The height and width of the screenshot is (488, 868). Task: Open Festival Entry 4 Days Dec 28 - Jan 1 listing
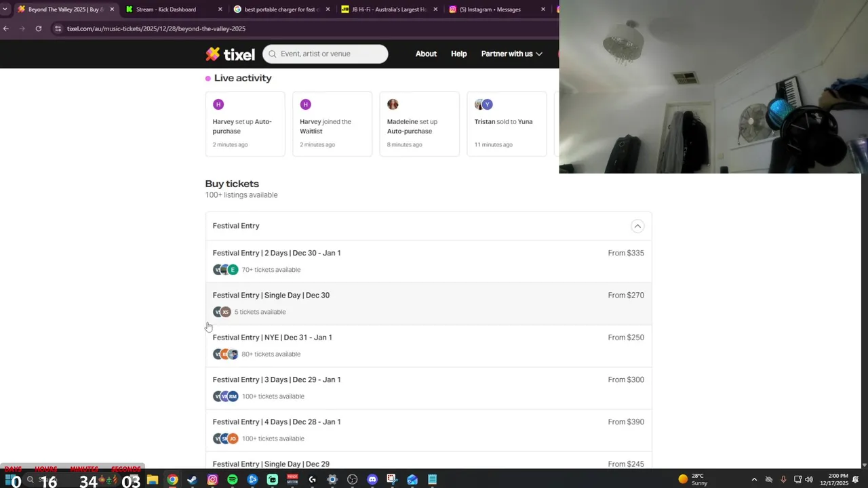(429, 430)
